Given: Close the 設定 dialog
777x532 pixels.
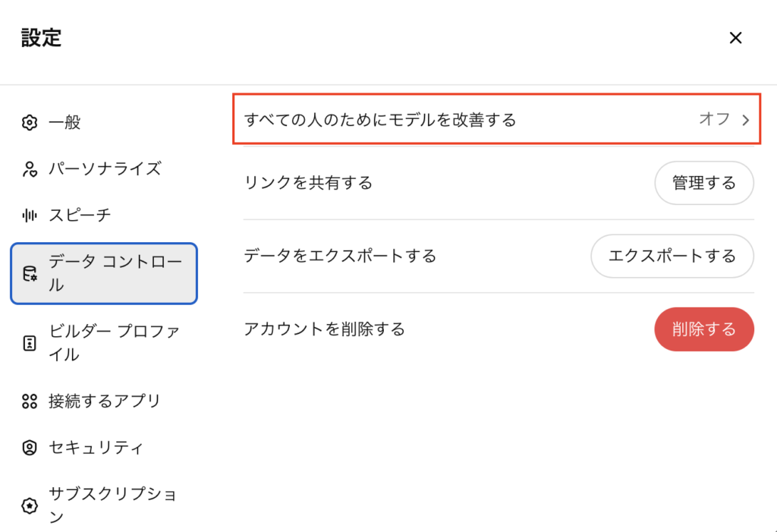Looking at the screenshot, I should (x=735, y=38).
